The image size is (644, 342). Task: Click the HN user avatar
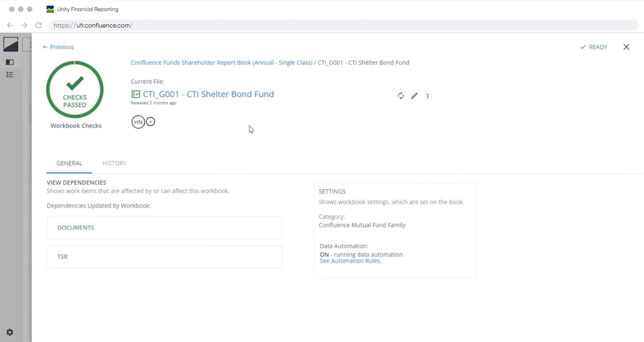click(138, 122)
